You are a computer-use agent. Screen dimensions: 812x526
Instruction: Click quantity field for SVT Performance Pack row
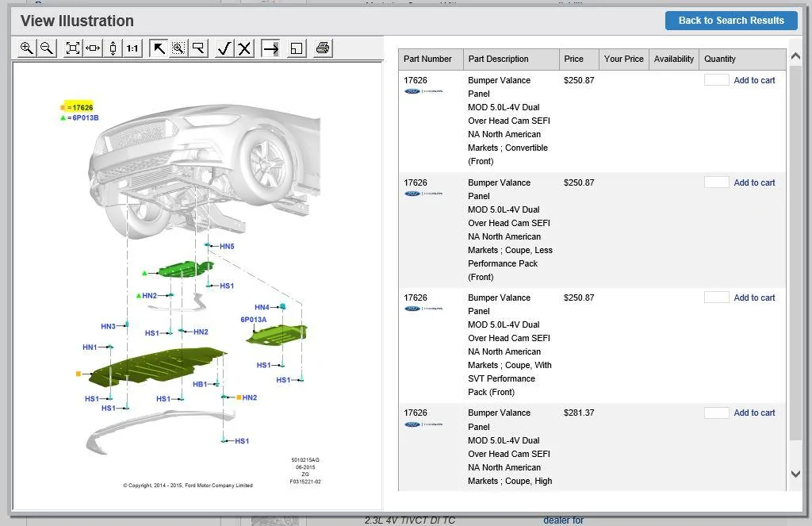[717, 297]
